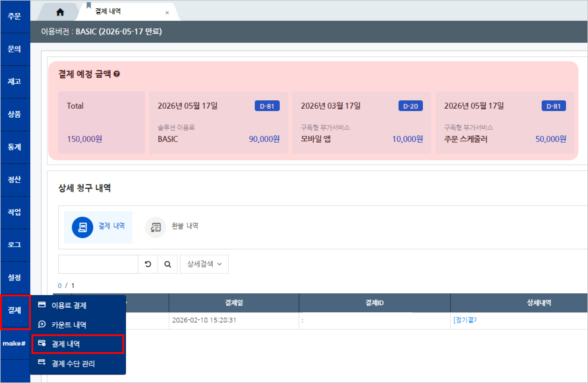
Task: Open the 재고 sidebar menu
Action: [x=15, y=81]
